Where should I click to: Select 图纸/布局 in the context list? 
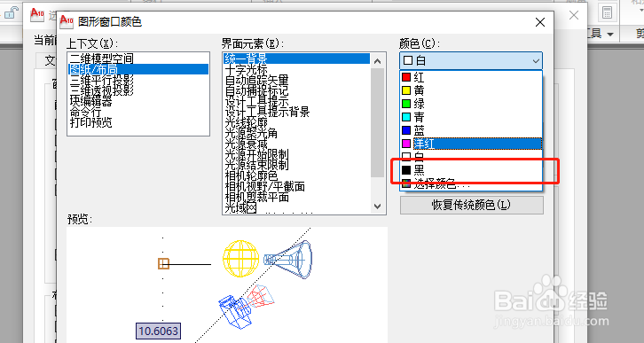(x=138, y=69)
